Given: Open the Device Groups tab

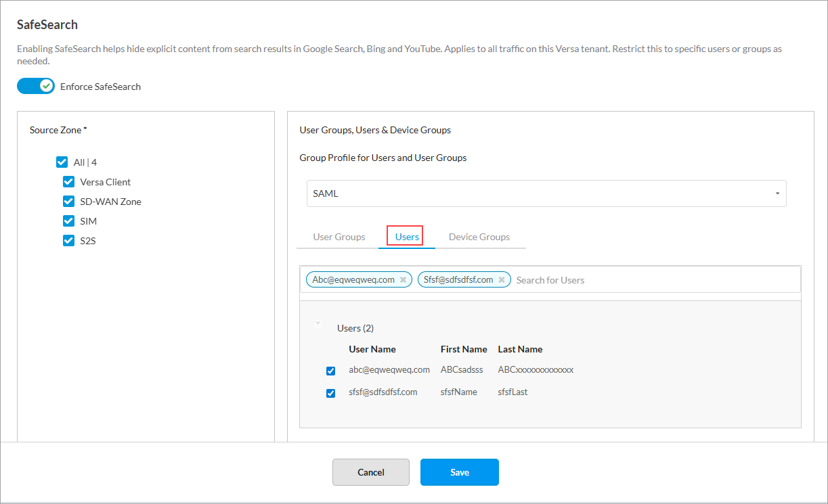Looking at the screenshot, I should coord(479,237).
